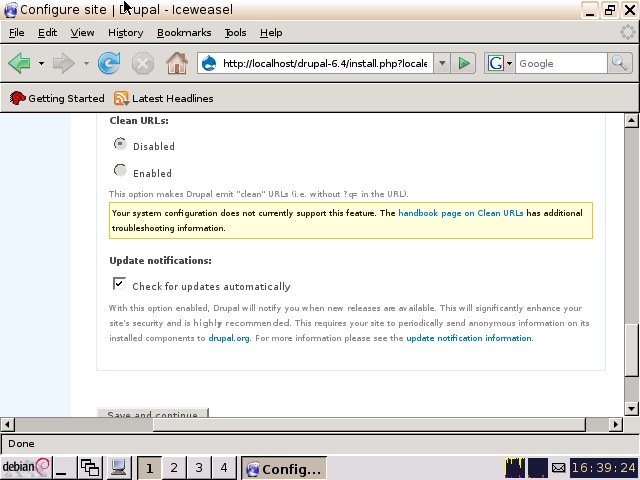This screenshot has width=640, height=480.
Task: Switch to workspace 2
Action: 174,468
